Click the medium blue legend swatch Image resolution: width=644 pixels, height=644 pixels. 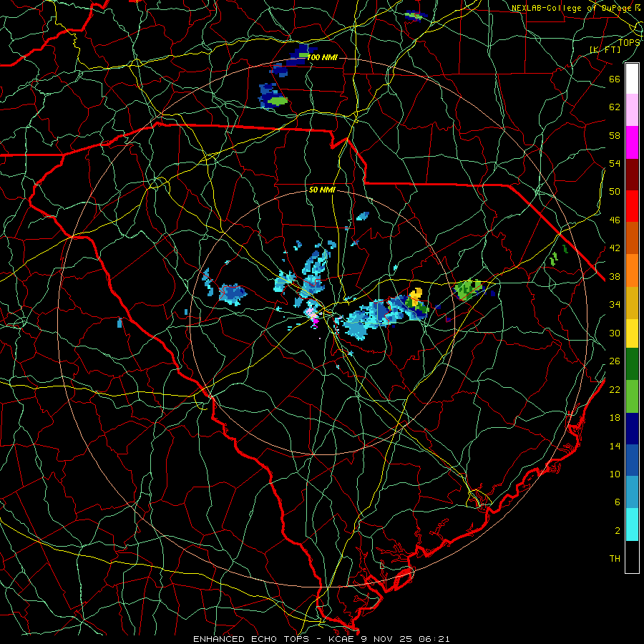click(x=632, y=460)
